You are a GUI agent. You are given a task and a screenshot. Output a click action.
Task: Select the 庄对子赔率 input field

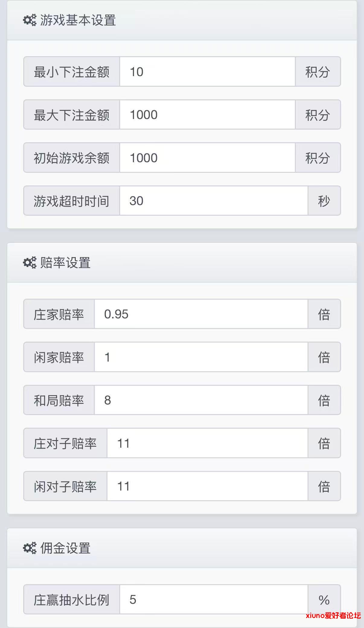point(207,443)
